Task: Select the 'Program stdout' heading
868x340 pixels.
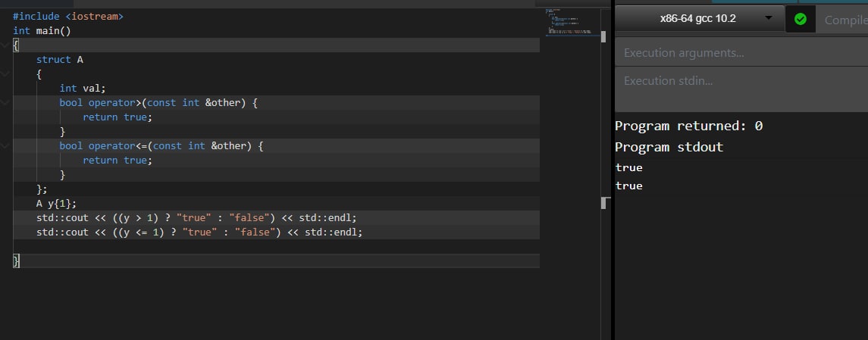Action: click(x=669, y=147)
